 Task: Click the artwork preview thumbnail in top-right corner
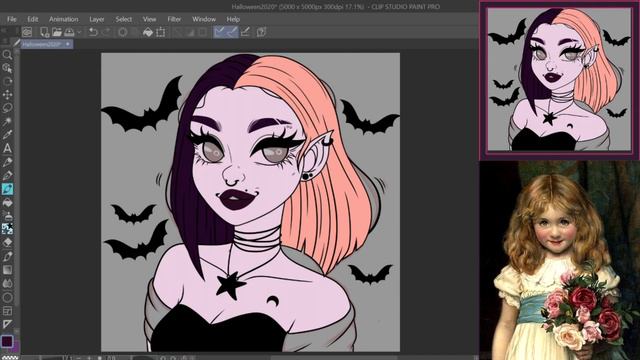[558, 80]
